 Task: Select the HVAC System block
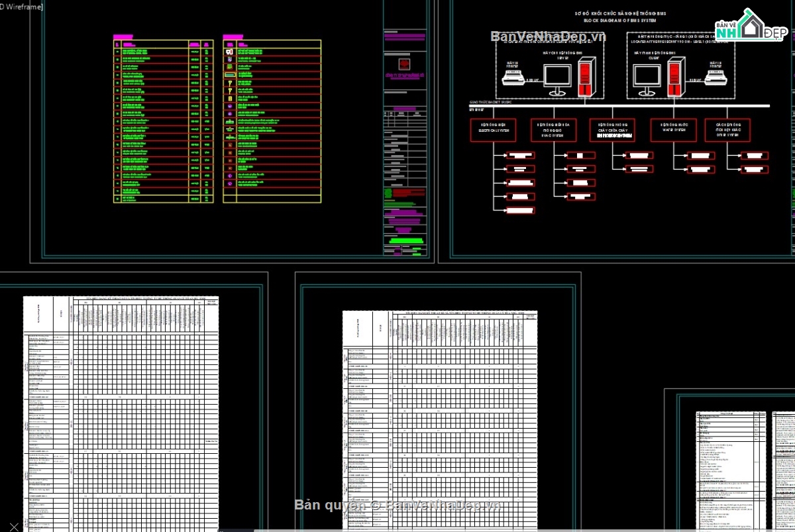[553, 130]
